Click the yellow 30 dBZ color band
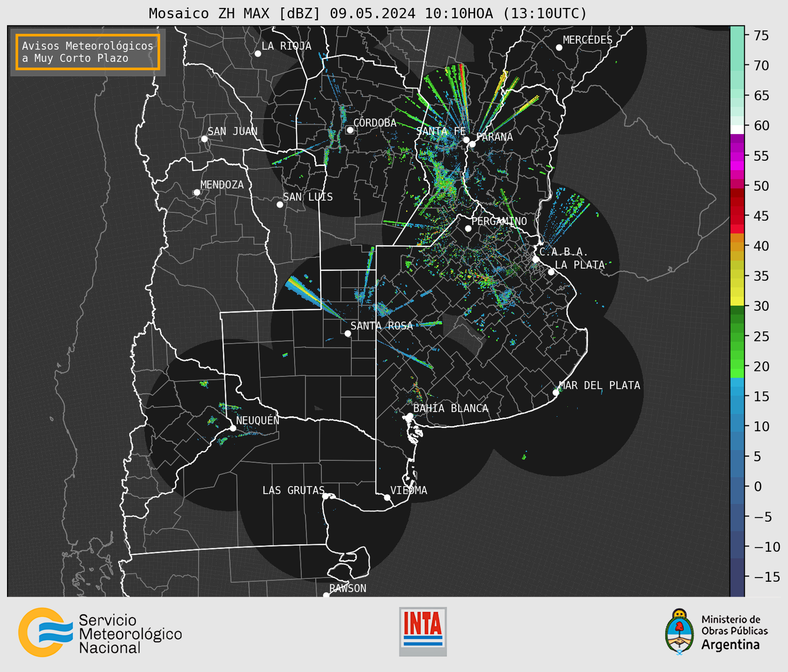Image resolution: width=788 pixels, height=672 pixels. (x=737, y=301)
